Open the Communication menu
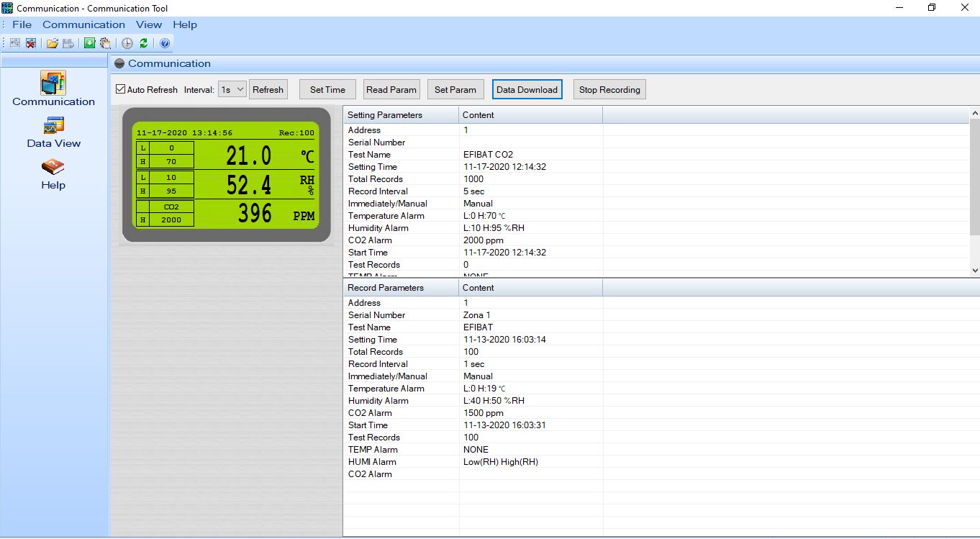980x539 pixels. (83, 24)
